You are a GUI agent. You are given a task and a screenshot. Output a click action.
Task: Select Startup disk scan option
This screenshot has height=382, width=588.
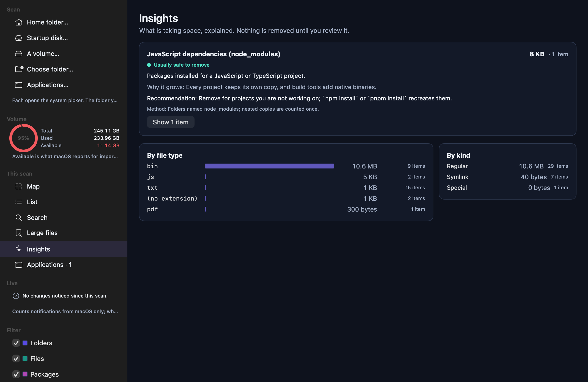64,38
